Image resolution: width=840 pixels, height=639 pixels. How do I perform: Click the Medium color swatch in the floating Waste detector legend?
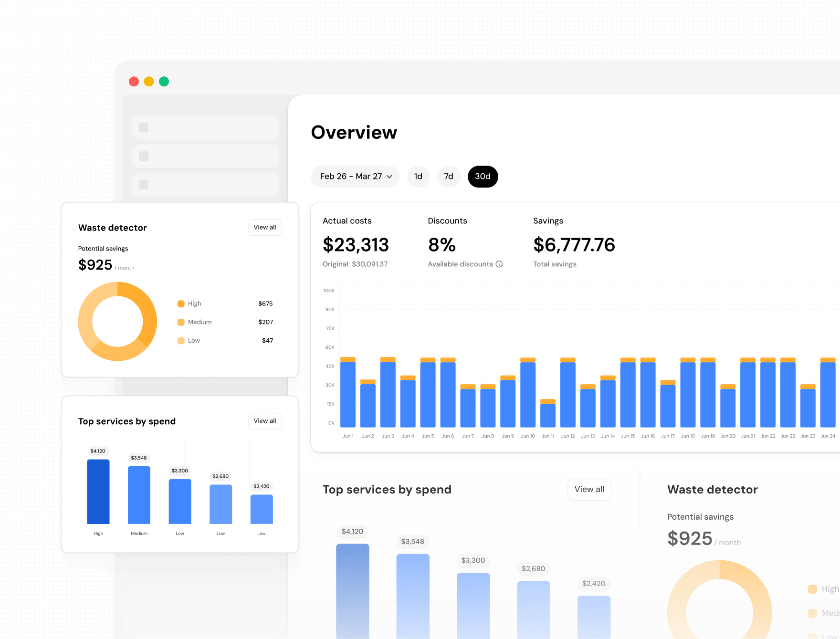[181, 322]
